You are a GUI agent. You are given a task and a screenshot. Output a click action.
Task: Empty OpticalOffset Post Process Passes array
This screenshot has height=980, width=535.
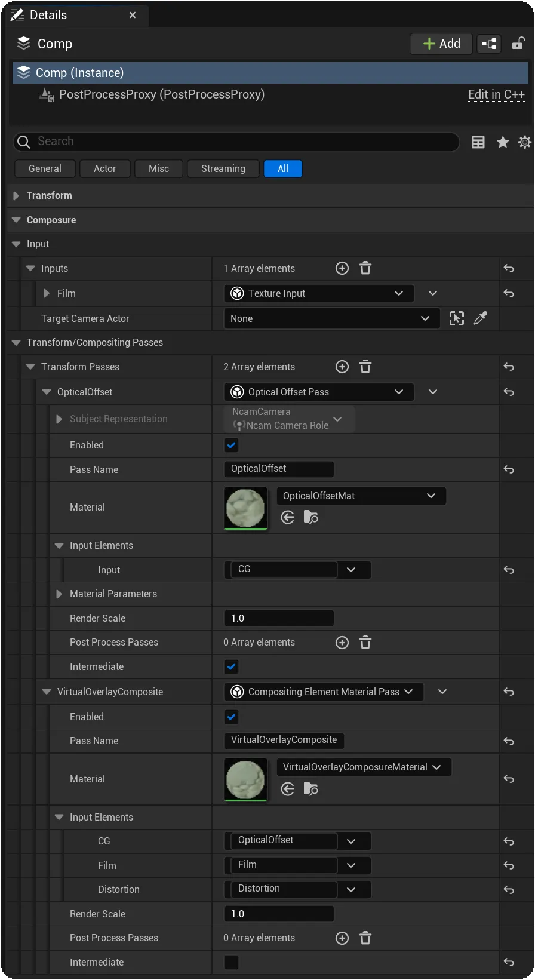365,643
